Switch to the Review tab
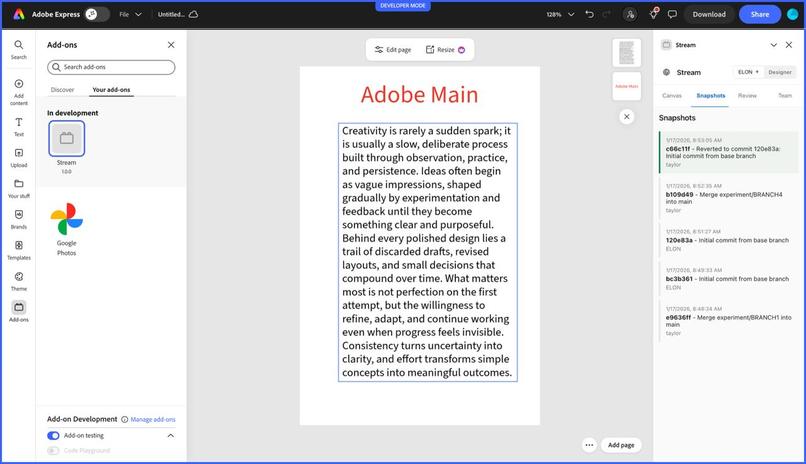The width and height of the screenshot is (806, 464). pos(747,96)
